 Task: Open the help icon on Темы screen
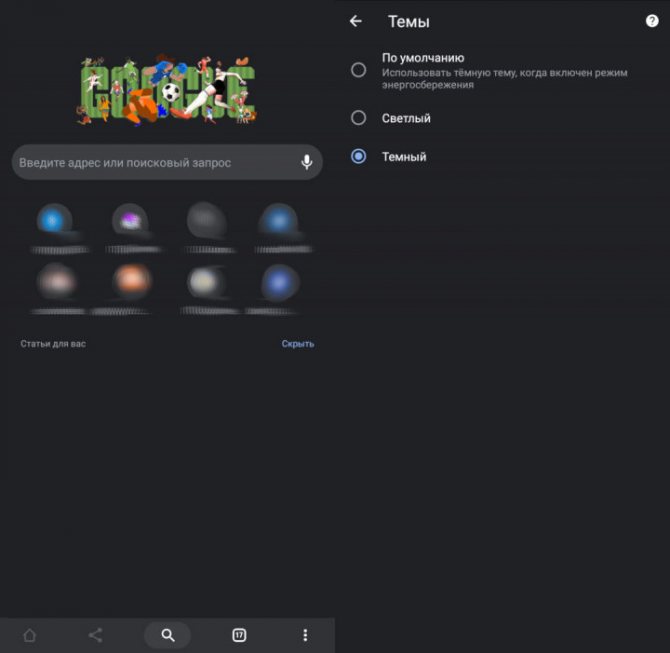(x=652, y=21)
